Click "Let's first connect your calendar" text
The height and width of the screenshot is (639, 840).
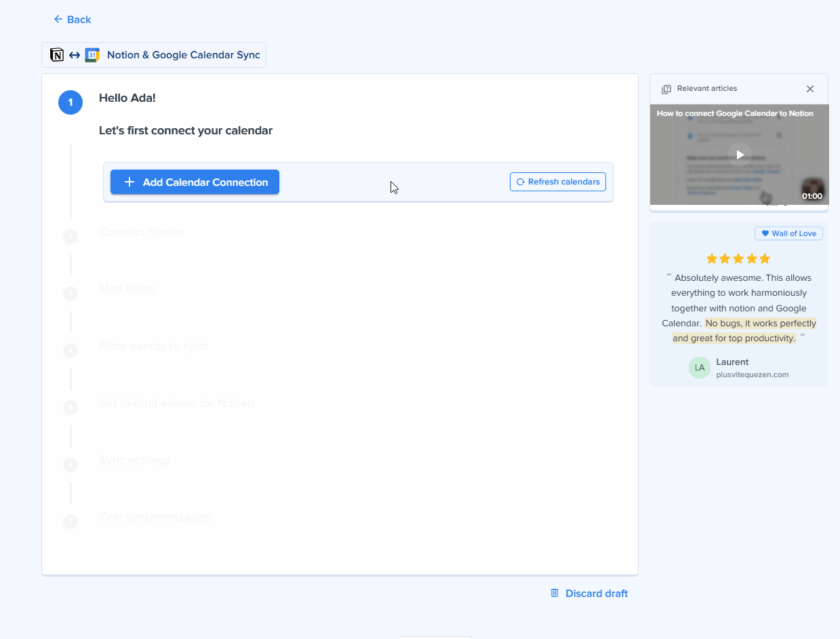tap(186, 130)
